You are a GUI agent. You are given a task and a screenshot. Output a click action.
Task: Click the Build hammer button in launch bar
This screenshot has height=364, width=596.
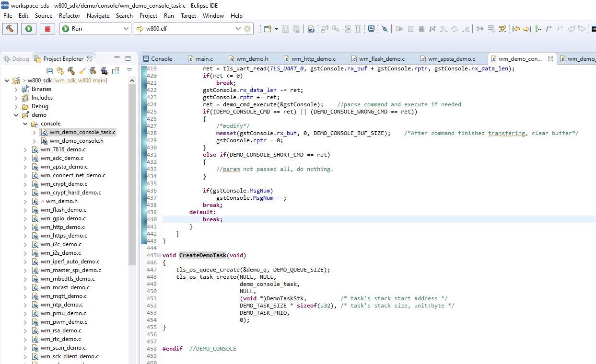click(10, 29)
